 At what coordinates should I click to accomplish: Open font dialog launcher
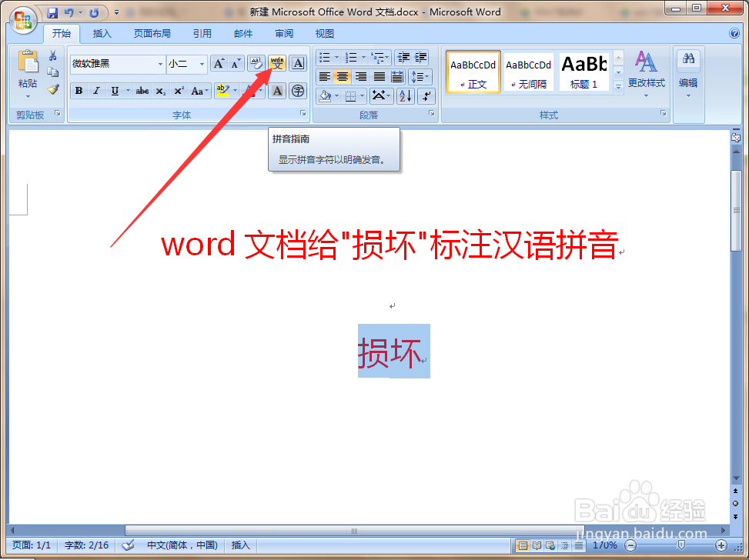tap(303, 113)
